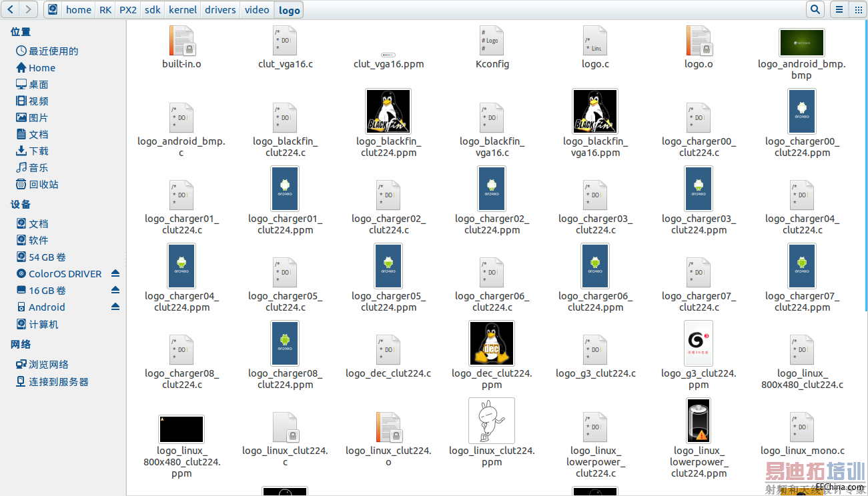The width and height of the screenshot is (868, 496).
Task: Click the logo_charger00_clut224.c file name
Action: click(x=699, y=147)
